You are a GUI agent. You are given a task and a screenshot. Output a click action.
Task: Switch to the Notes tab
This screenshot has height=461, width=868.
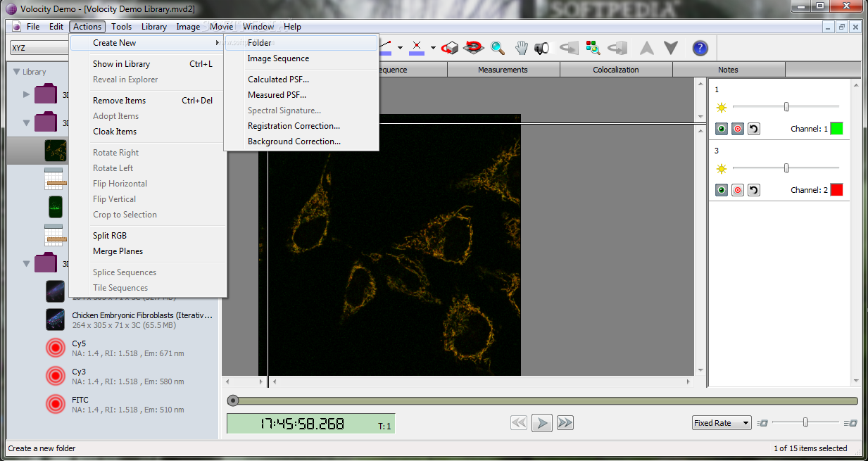[729, 70]
